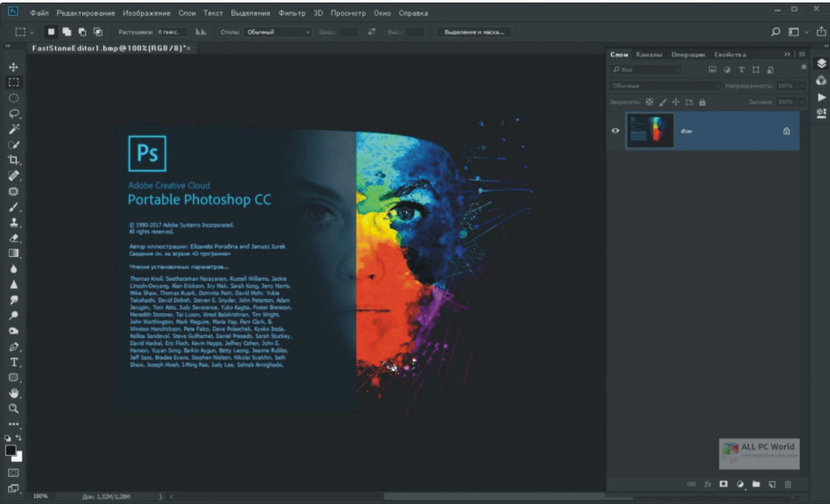Hide the Фон layer with eye icon
This screenshot has height=504, width=830.
coord(615,130)
